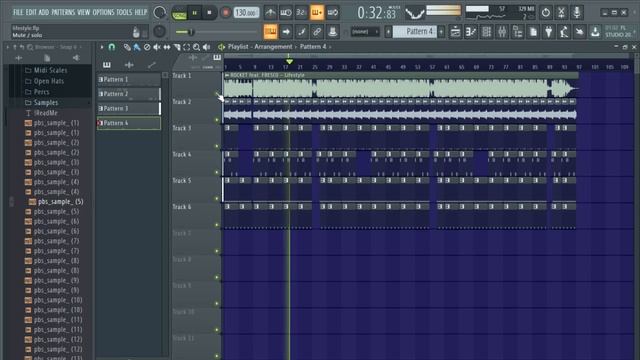640x360 pixels.
Task: Toggle the metronome icon
Action: (x=270, y=13)
